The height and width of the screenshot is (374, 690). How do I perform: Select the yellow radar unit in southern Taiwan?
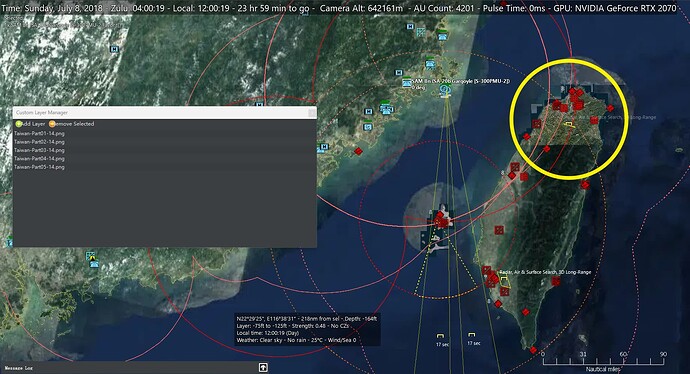[504, 282]
